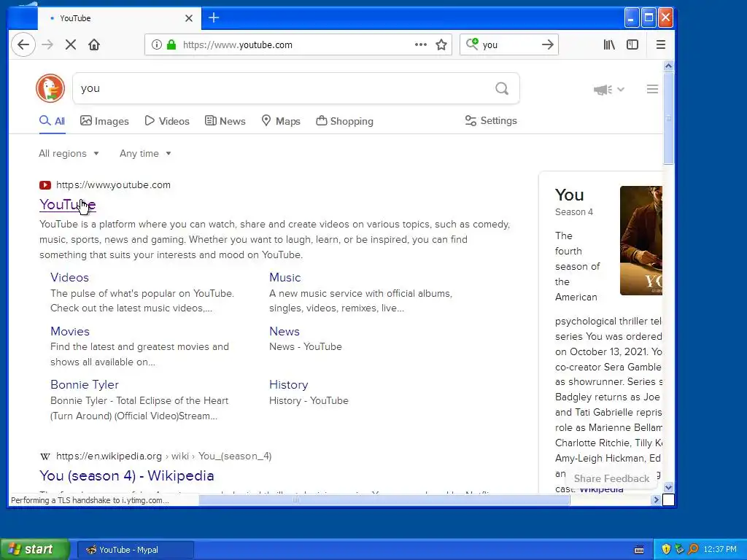This screenshot has width=747, height=560.
Task: Click the You heading in info panel
Action: point(569,195)
